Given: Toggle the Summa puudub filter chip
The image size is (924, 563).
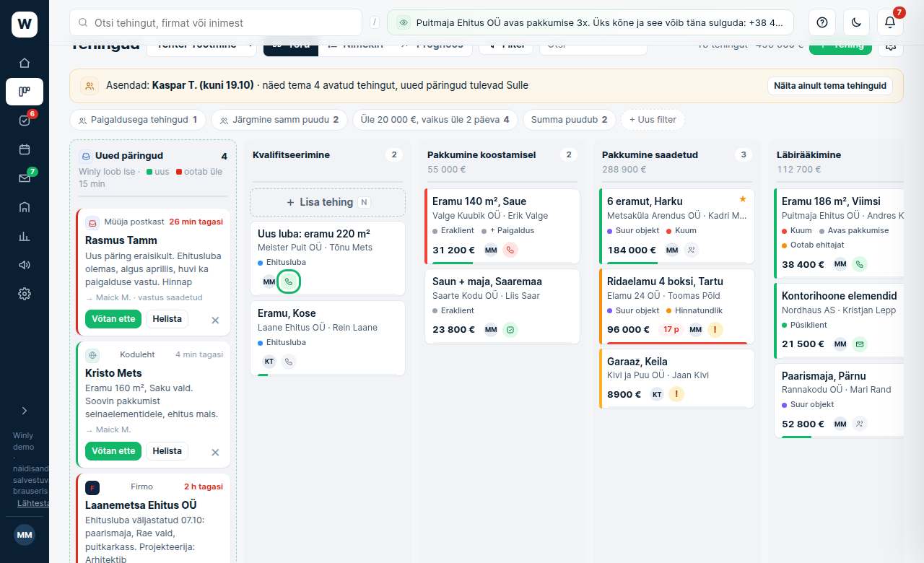Looking at the screenshot, I should pos(570,120).
